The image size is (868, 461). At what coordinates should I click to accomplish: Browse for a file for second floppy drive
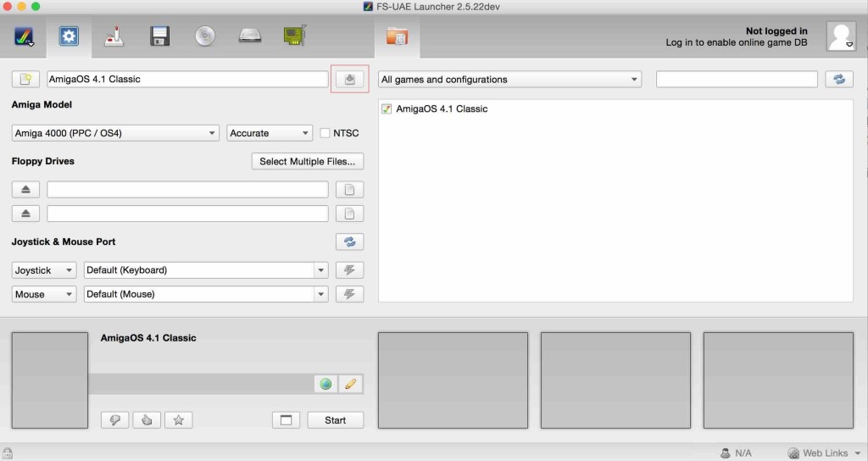350,214
